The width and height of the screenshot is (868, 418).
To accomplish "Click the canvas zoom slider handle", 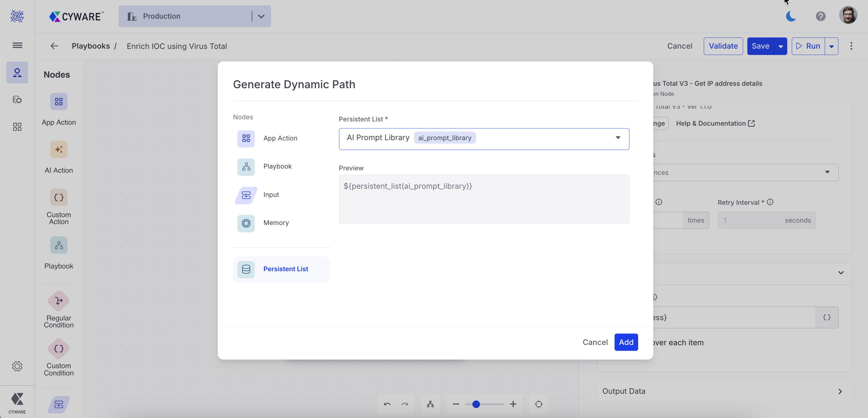I will click(476, 404).
